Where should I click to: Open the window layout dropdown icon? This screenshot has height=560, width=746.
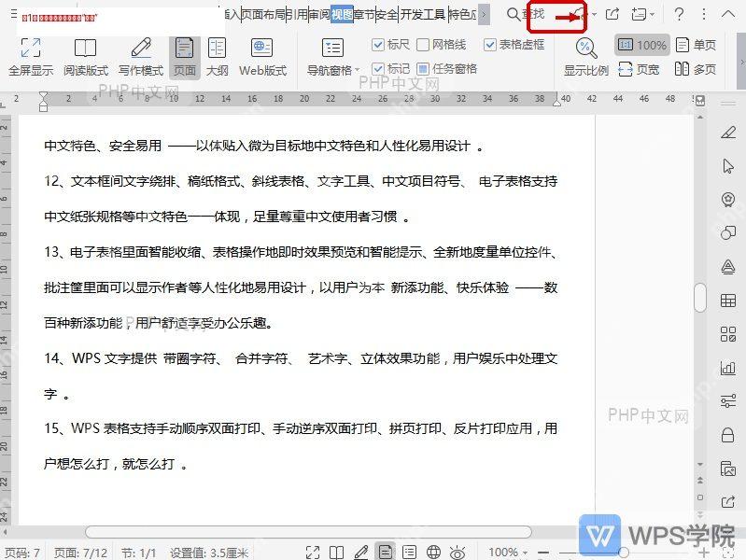point(642,14)
